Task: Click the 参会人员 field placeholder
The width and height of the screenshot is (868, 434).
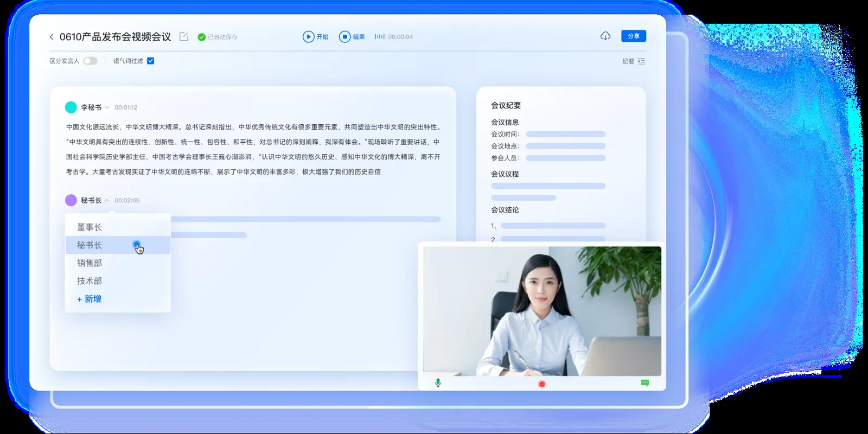Action: (565, 158)
